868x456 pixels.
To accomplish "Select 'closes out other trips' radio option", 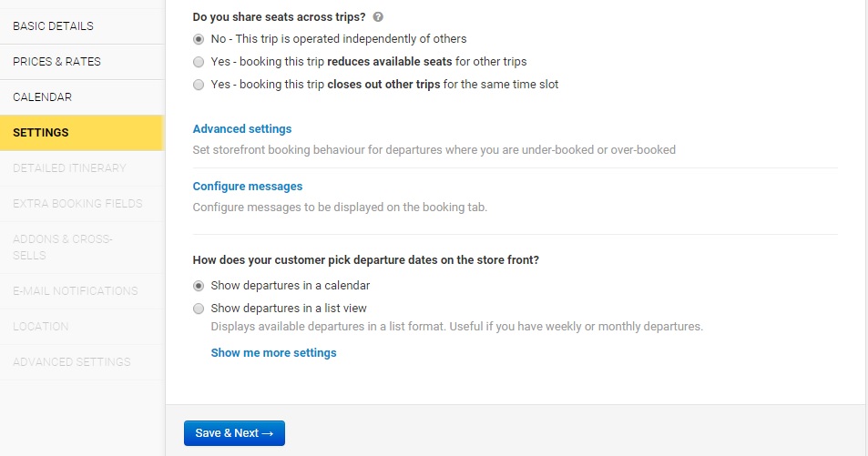I will (199, 85).
